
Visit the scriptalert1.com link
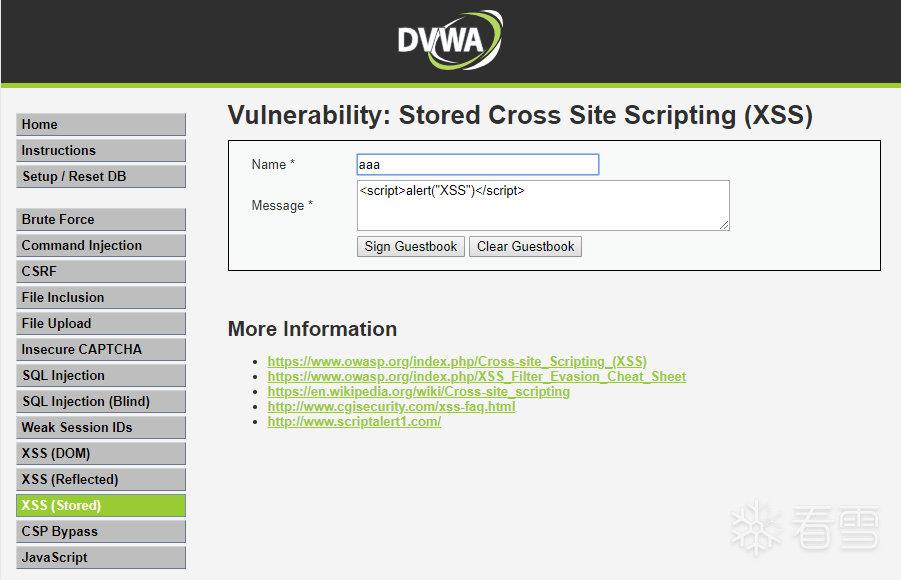pos(354,421)
